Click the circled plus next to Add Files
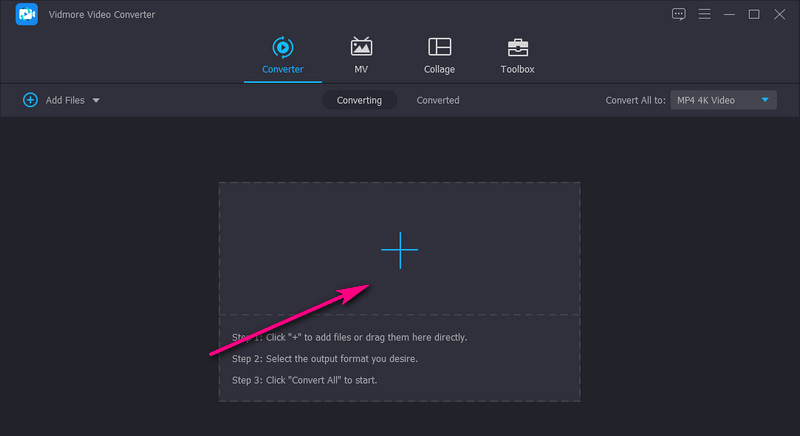 [x=30, y=100]
